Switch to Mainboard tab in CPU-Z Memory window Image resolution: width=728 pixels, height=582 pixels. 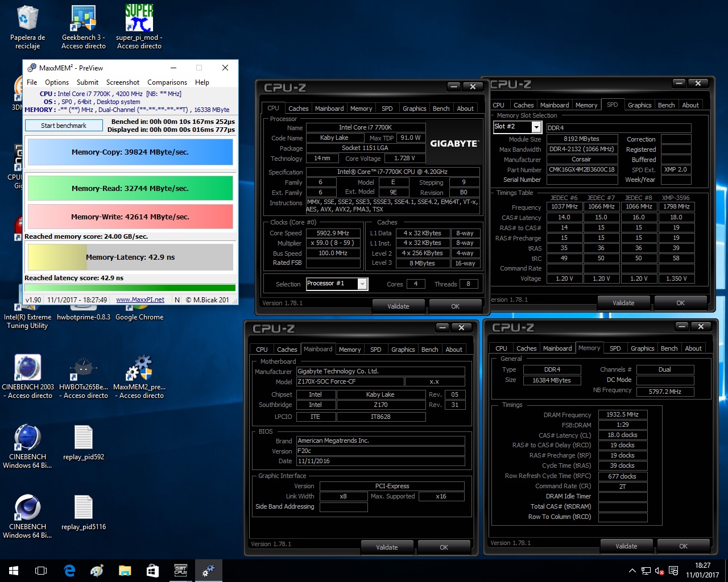(557, 348)
